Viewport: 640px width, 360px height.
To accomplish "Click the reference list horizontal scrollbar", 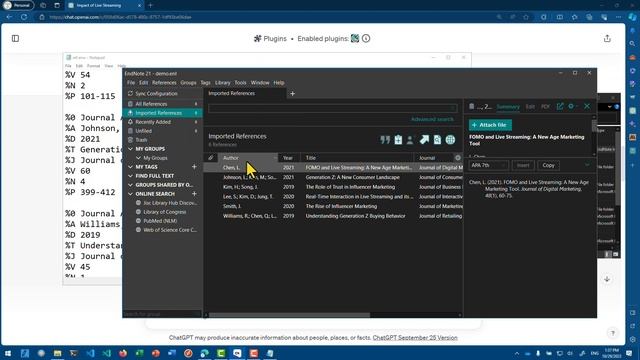I will point(289,315).
